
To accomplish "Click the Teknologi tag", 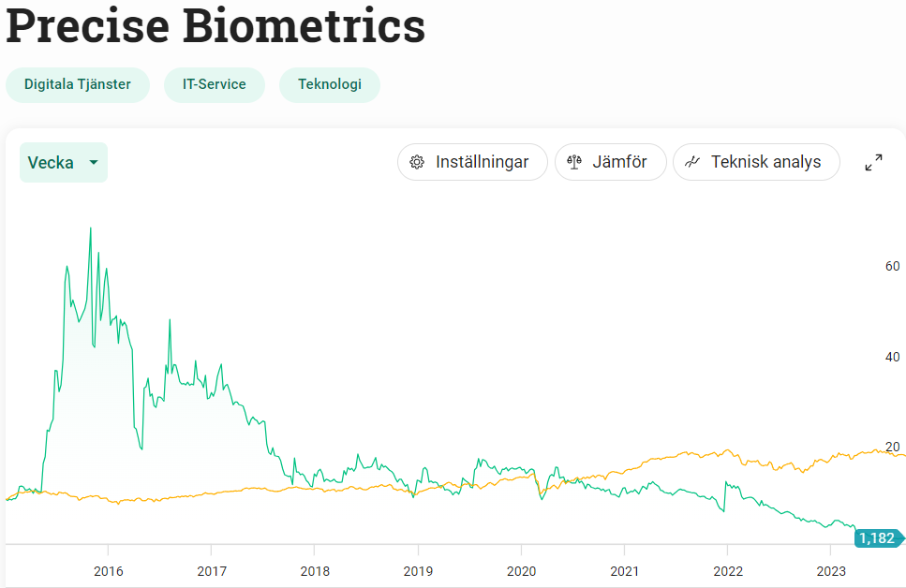I will pos(330,84).
